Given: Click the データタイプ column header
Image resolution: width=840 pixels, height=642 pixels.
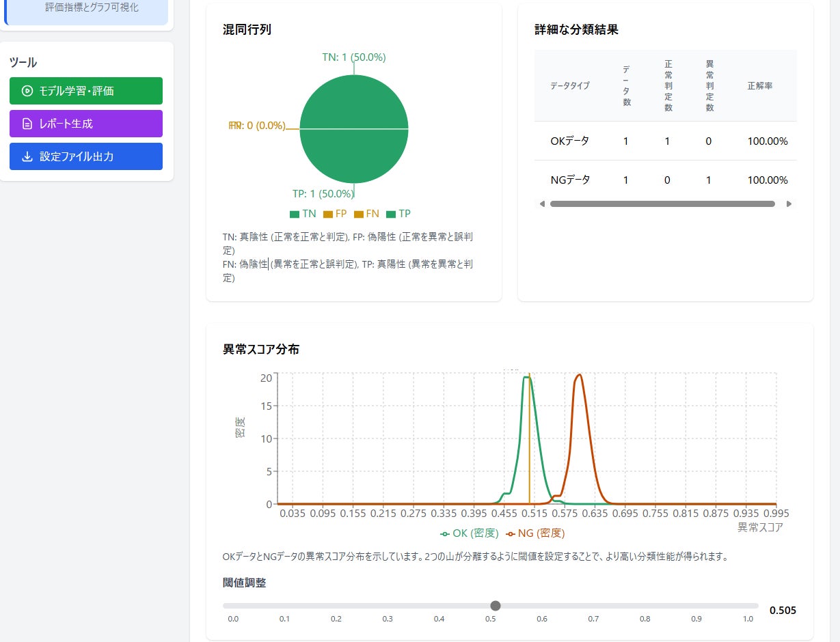Looking at the screenshot, I should pos(569,86).
